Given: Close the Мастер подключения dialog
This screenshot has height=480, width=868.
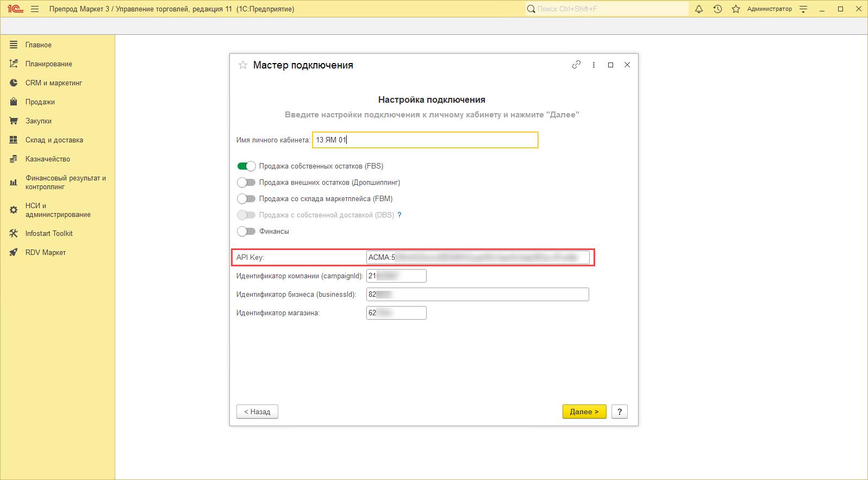Looking at the screenshot, I should pyautogui.click(x=627, y=65).
